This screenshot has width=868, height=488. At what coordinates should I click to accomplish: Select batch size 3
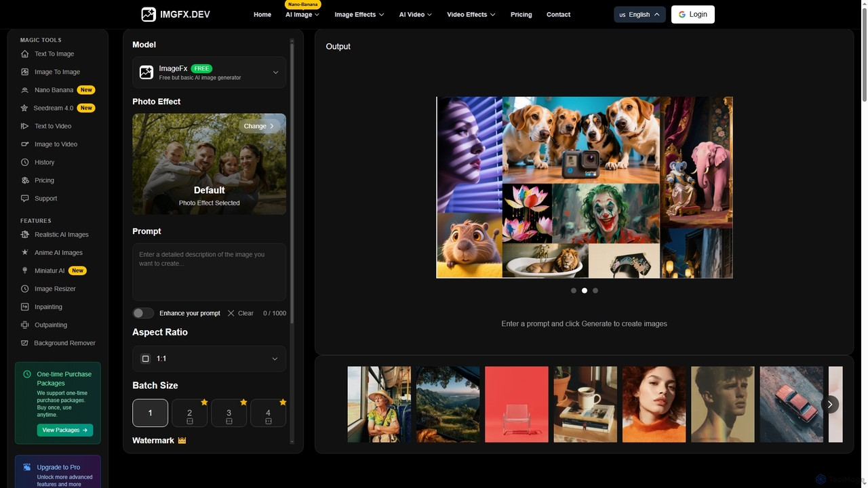point(229,413)
